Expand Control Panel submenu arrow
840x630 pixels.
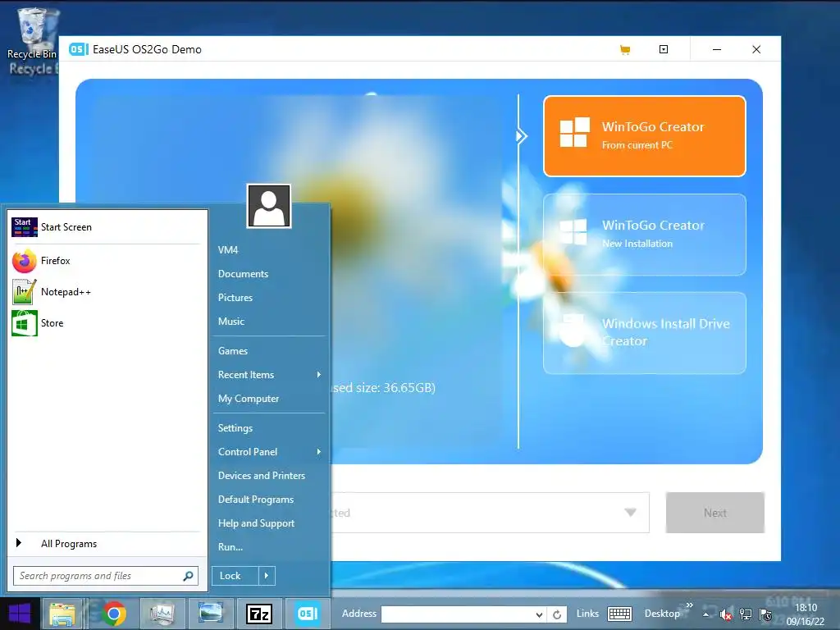(x=319, y=452)
